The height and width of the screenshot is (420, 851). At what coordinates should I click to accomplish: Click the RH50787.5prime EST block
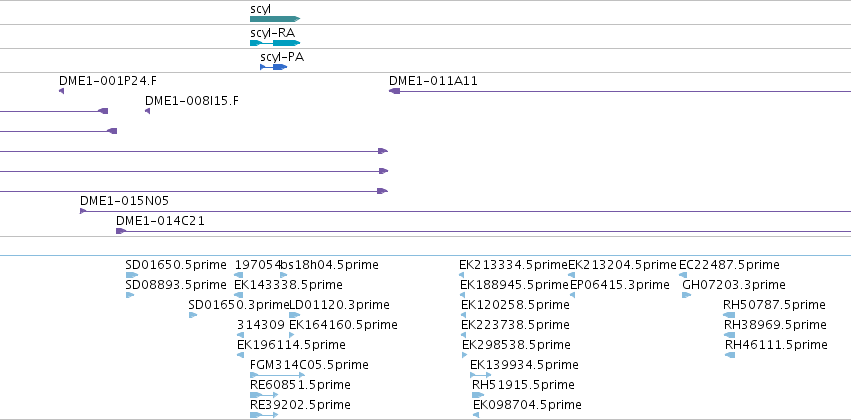click(x=729, y=315)
